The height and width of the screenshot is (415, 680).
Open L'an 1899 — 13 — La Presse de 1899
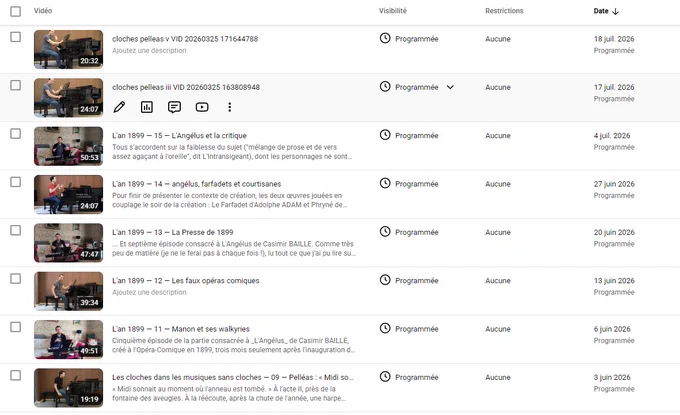173,232
